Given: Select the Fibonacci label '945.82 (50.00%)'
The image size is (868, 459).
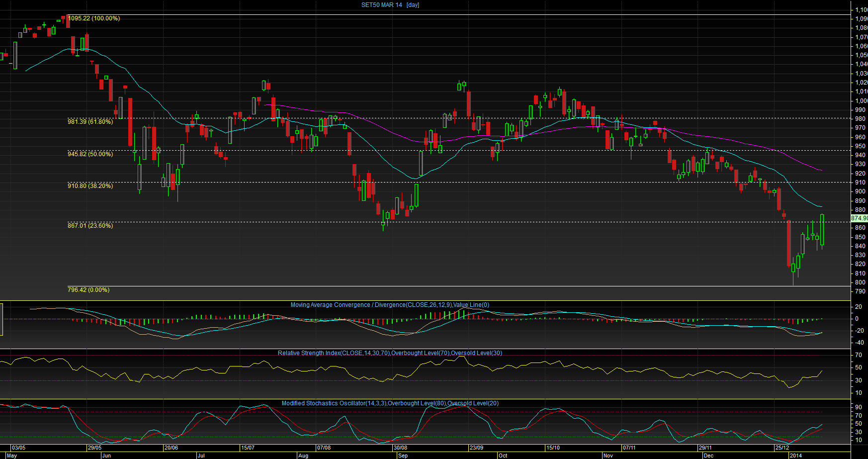Looking at the screenshot, I should 90,154.
